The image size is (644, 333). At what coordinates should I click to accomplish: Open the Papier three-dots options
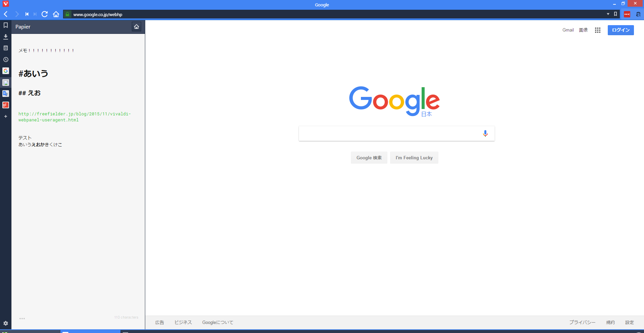[22, 319]
